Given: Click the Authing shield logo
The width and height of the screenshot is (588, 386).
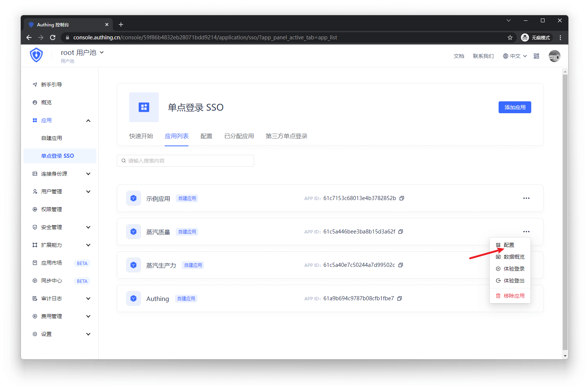Looking at the screenshot, I should 36,55.
